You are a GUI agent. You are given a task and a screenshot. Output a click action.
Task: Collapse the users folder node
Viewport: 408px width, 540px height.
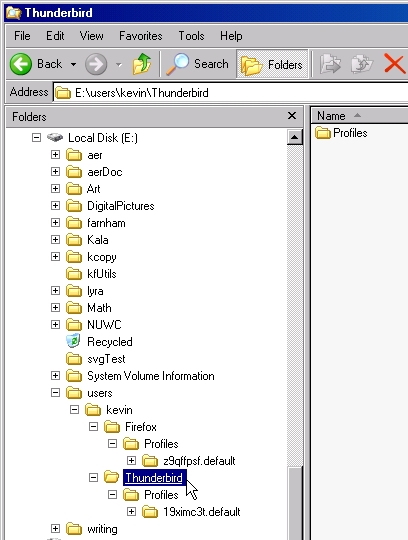coord(55,393)
